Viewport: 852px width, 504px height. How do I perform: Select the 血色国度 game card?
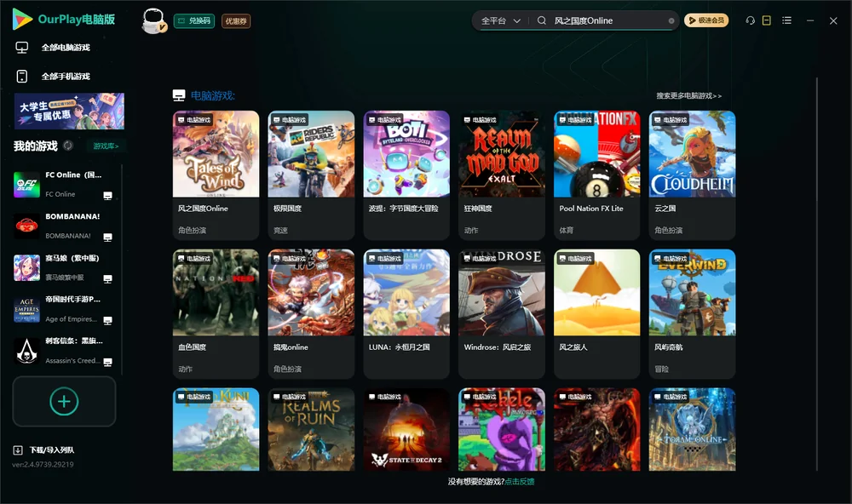point(216,314)
